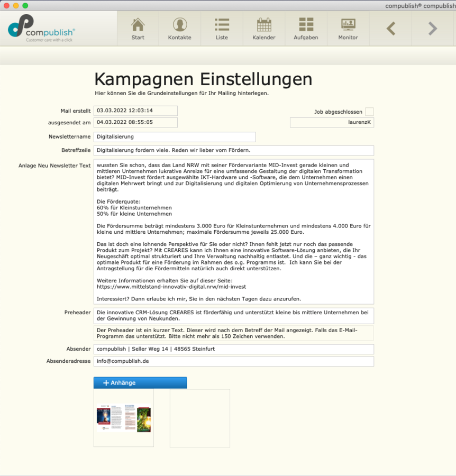Navigate back with the left chevron
Viewport: 456px width, 476px height.
(391, 29)
